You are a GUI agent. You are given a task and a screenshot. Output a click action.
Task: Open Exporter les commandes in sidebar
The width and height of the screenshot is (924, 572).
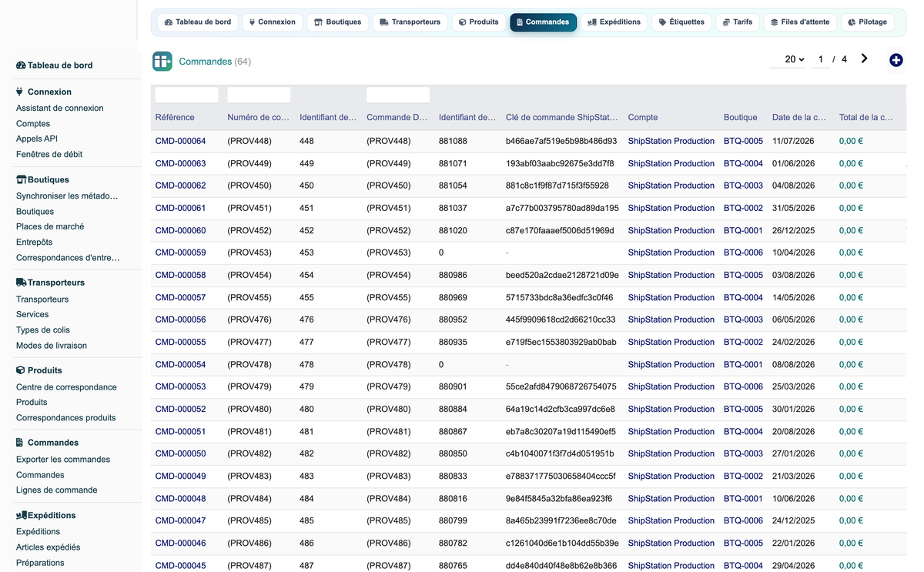point(63,460)
